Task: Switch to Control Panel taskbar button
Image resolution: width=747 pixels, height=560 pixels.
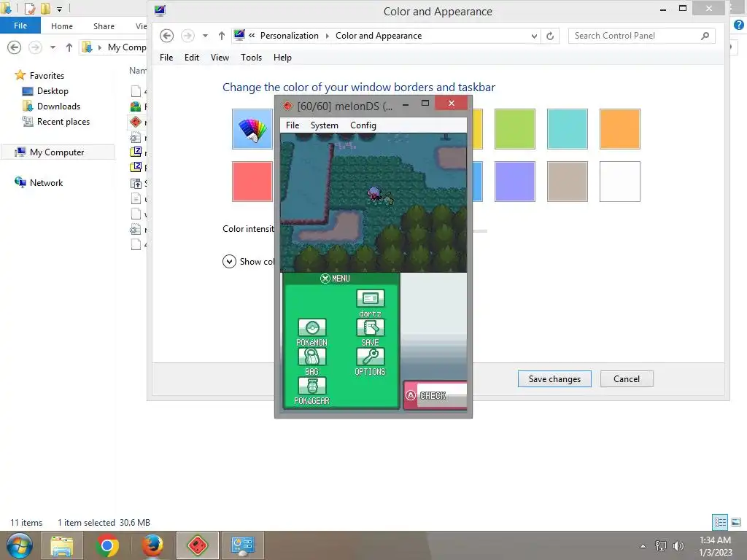Action: 242,545
